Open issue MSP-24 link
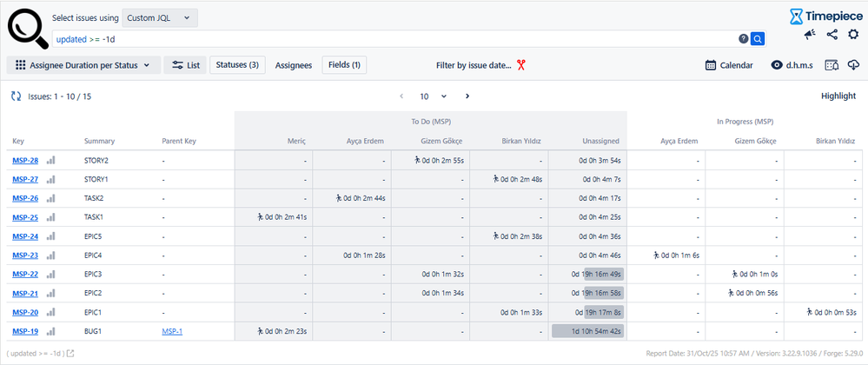Screen dimensions: 868x365 tap(25, 236)
